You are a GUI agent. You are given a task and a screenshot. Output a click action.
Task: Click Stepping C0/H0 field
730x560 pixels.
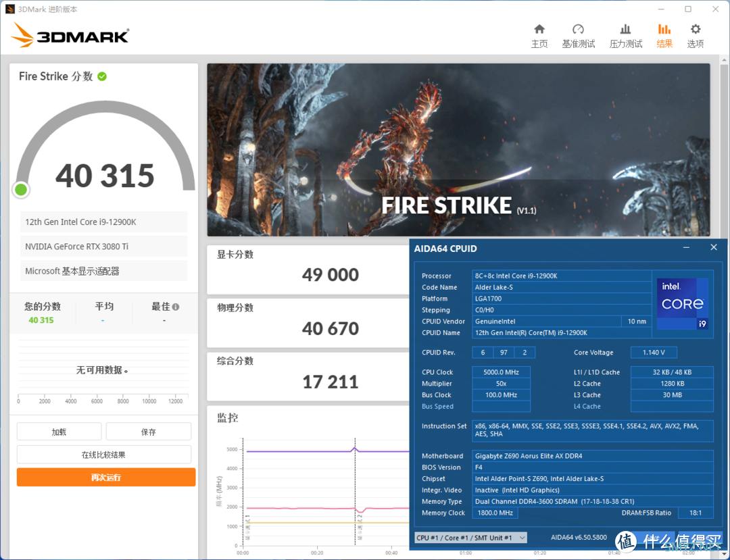(x=562, y=310)
